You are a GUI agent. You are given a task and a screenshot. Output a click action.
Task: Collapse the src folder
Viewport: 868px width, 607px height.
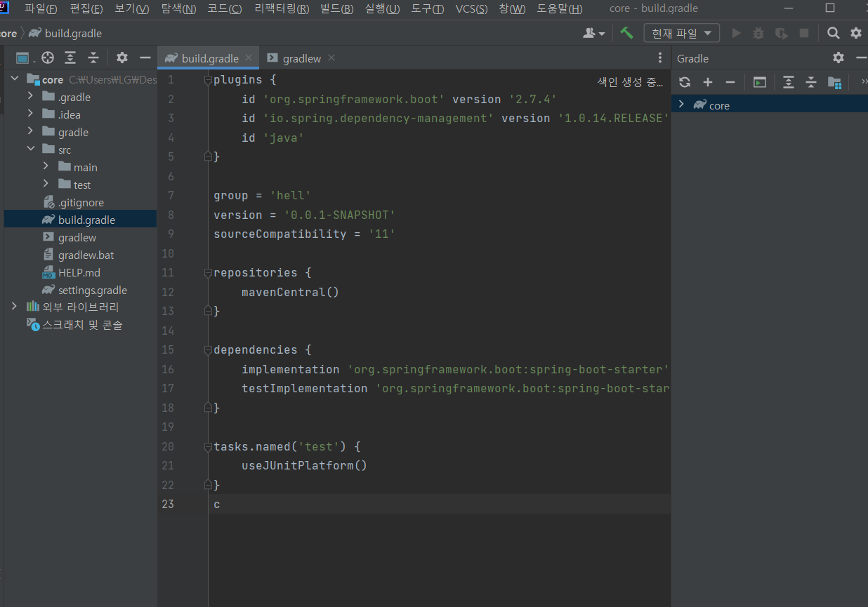coord(30,149)
